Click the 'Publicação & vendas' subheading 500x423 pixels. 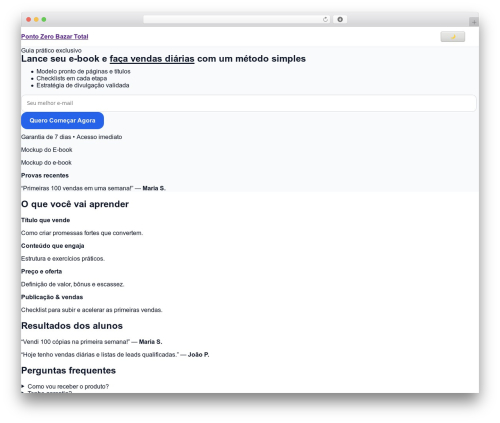click(52, 297)
